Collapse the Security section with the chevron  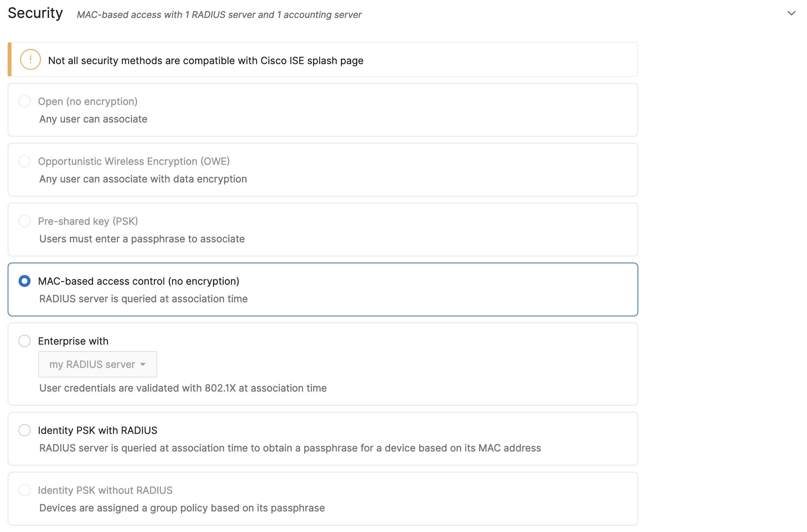click(791, 13)
